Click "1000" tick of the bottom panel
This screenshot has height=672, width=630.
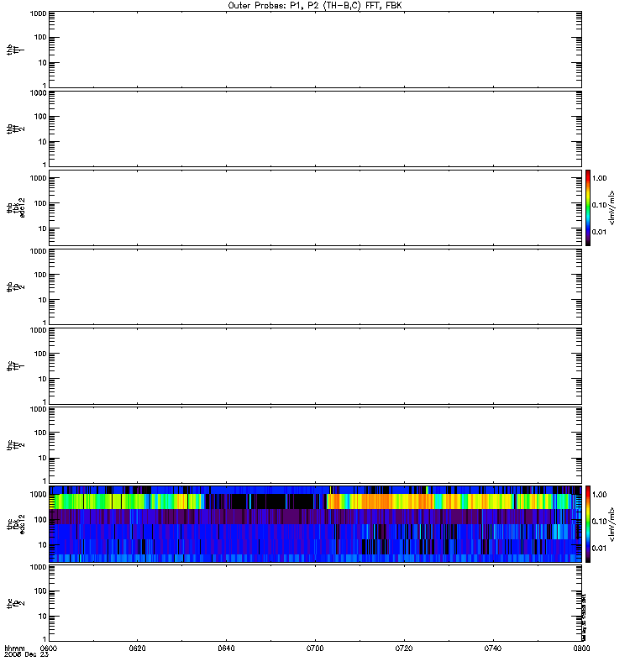pos(38,568)
